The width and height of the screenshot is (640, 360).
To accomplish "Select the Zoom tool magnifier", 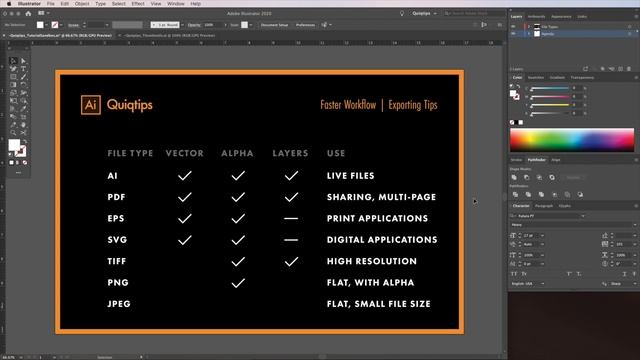I will point(13,133).
